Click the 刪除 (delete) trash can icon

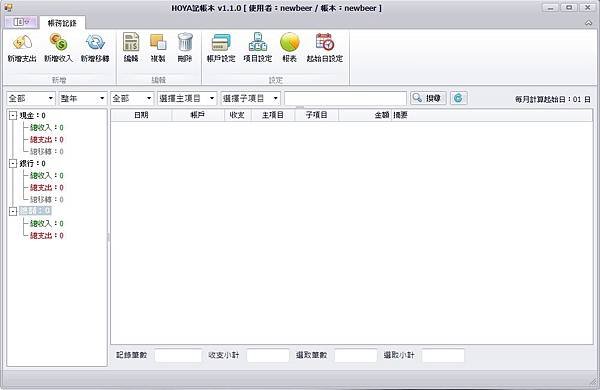(185, 42)
